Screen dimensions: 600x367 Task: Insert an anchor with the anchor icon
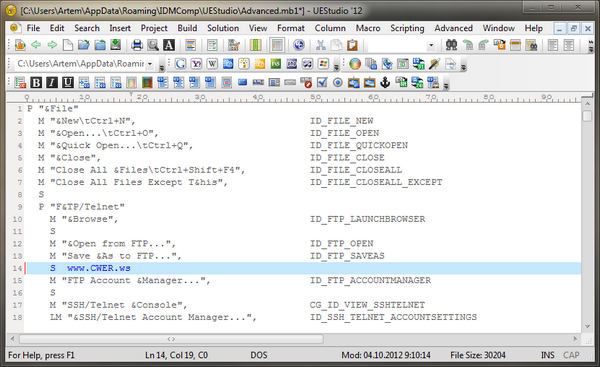coord(385,82)
